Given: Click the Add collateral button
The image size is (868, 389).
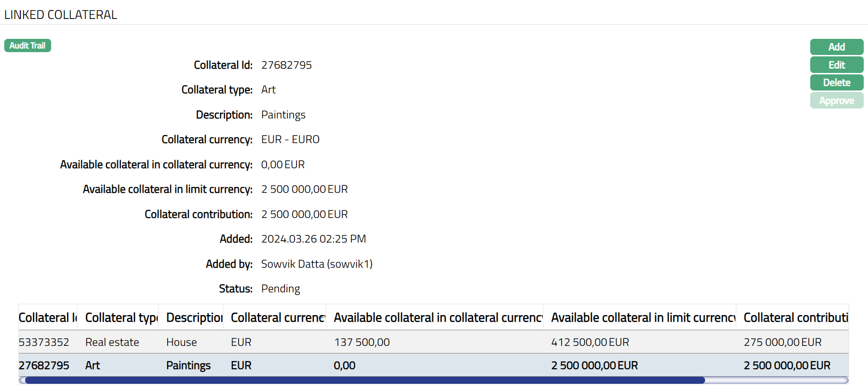Looking at the screenshot, I should point(836,47).
